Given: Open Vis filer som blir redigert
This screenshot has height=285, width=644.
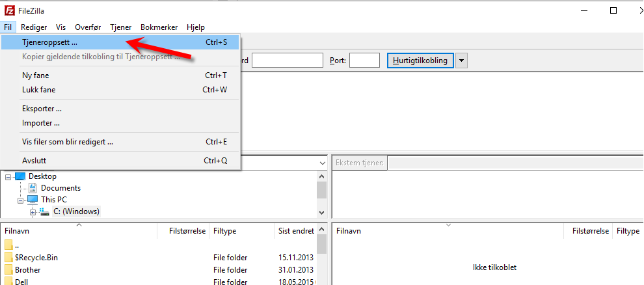Looking at the screenshot, I should click(x=120, y=142).
